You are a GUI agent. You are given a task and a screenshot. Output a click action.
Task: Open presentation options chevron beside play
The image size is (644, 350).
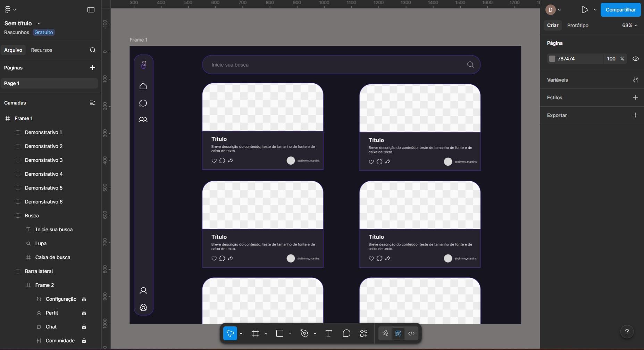tap(595, 10)
